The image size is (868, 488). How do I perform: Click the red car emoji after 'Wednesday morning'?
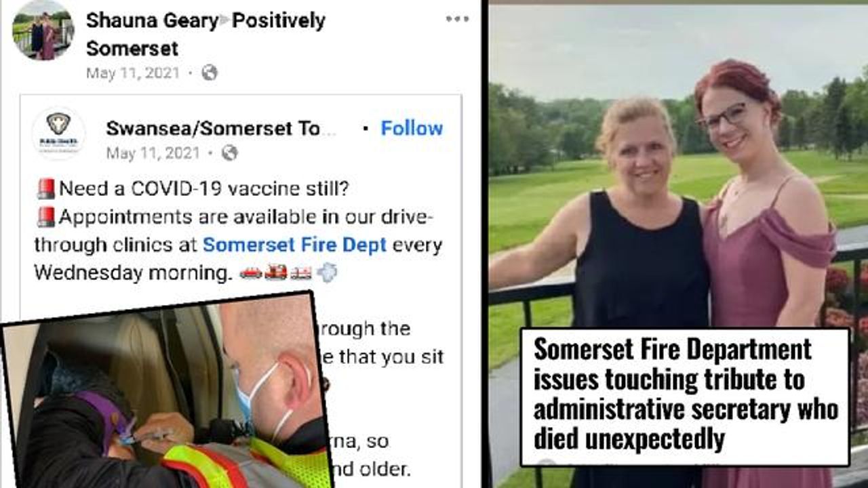click(x=251, y=272)
